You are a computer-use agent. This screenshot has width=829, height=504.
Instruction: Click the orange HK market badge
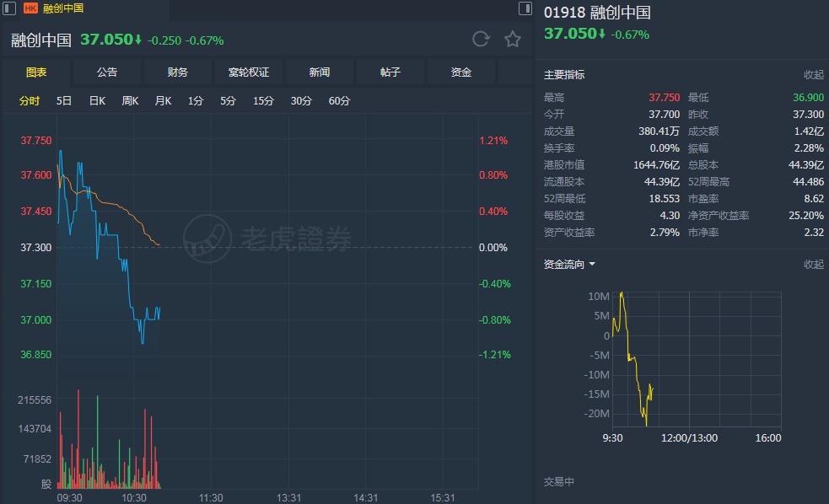30,8
